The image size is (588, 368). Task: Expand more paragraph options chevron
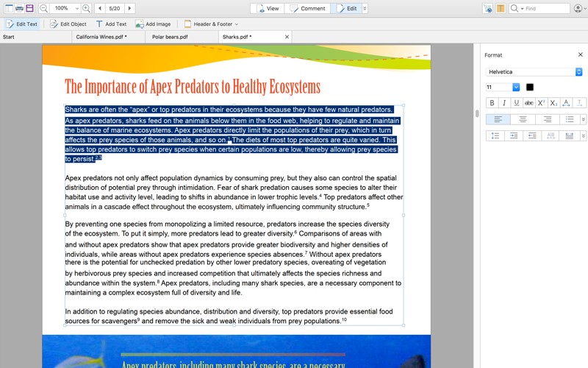[583, 135]
